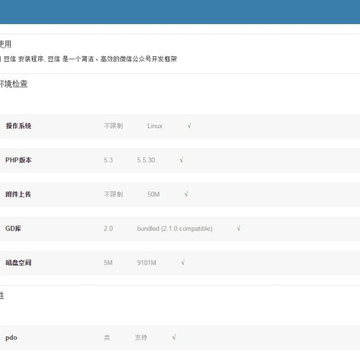Screen dimensions: 360x360
Task: Select the 9101M available disk space
Action: pyautogui.click(x=146, y=263)
